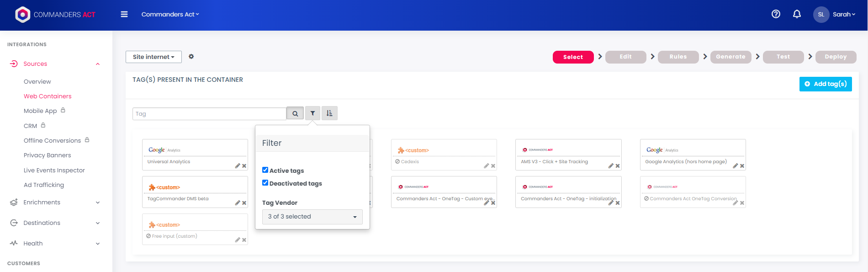Uncheck the Active tags checkbox
This screenshot has width=868, height=272.
[265, 170]
